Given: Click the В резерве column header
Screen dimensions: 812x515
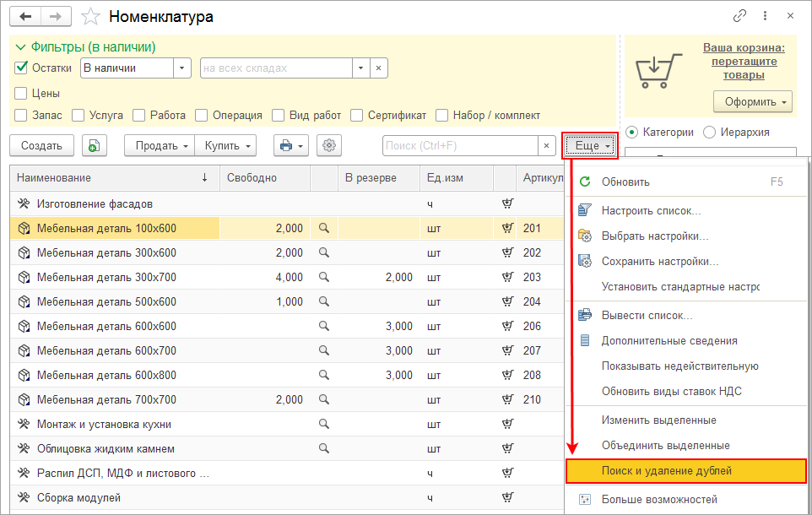Looking at the screenshot, I should point(378,177).
